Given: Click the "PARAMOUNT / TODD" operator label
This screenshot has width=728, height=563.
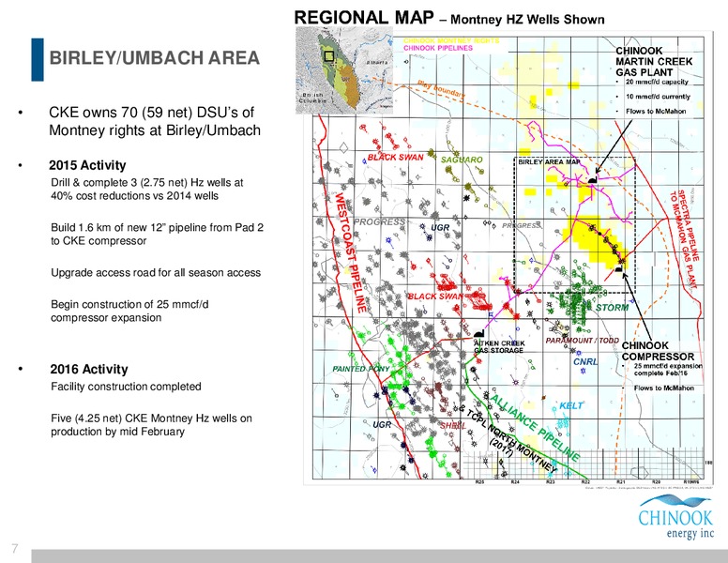Looking at the screenshot, I should 583,341.
